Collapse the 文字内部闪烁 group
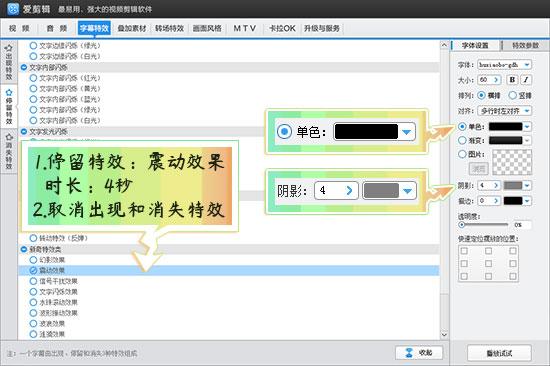 (x=24, y=67)
